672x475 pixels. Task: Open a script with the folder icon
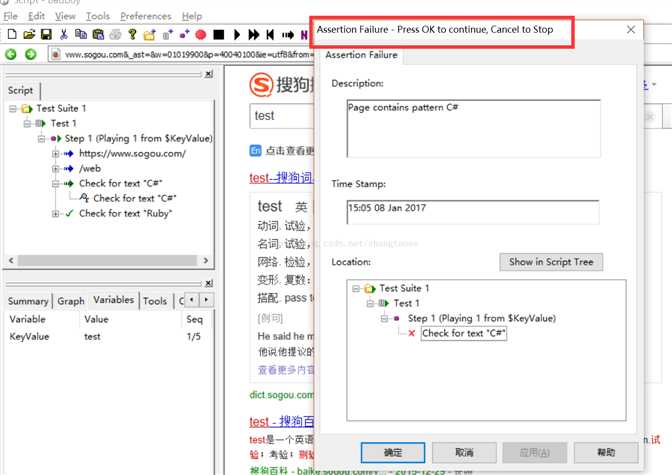pos(29,34)
